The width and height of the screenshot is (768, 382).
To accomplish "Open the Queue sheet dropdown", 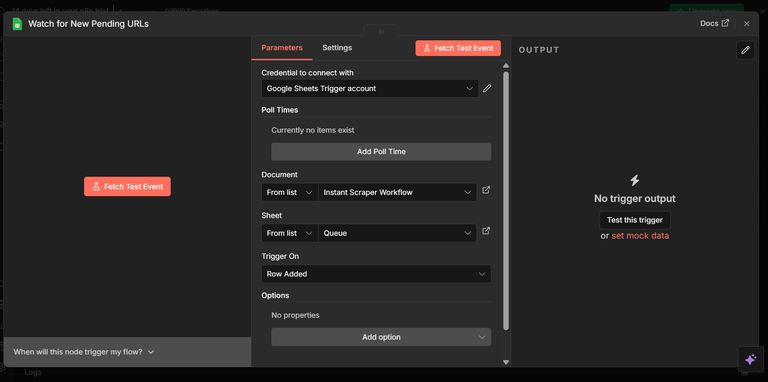I will click(x=397, y=233).
